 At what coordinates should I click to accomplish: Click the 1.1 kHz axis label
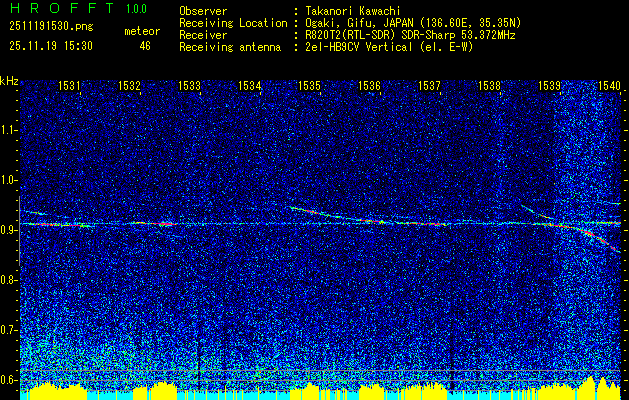(x=7, y=130)
